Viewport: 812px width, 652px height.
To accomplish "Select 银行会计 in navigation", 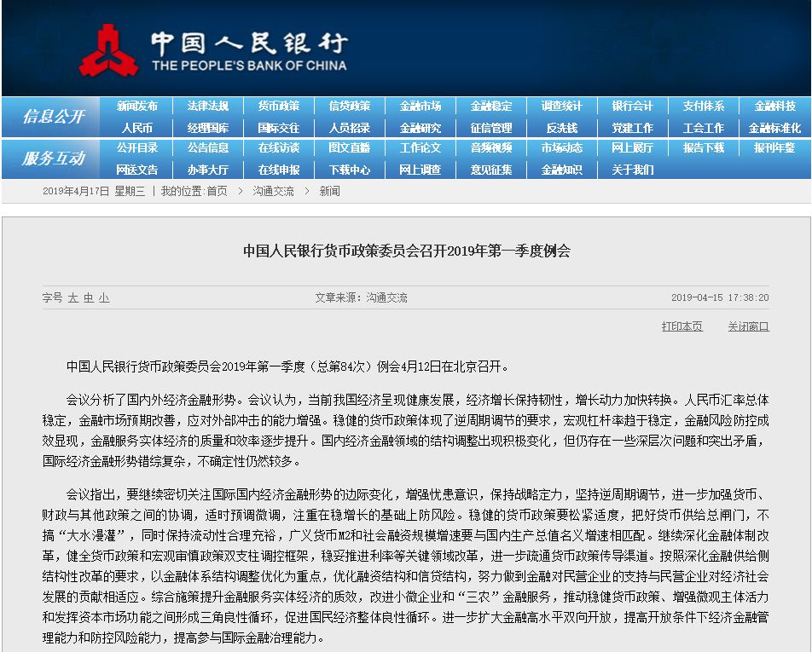I will [x=632, y=106].
